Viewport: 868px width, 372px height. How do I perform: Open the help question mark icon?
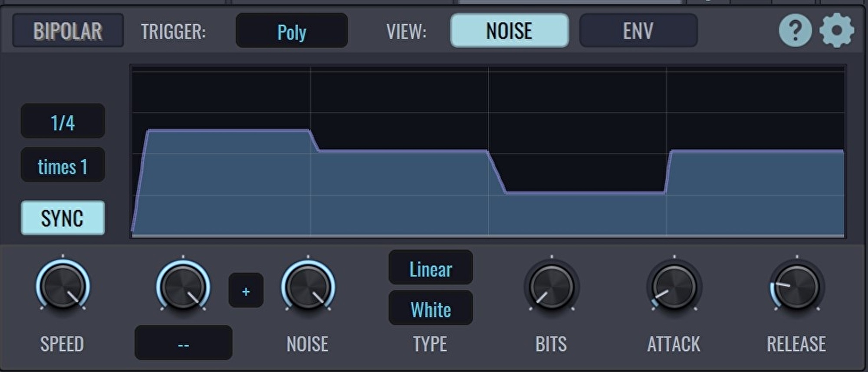click(x=795, y=30)
